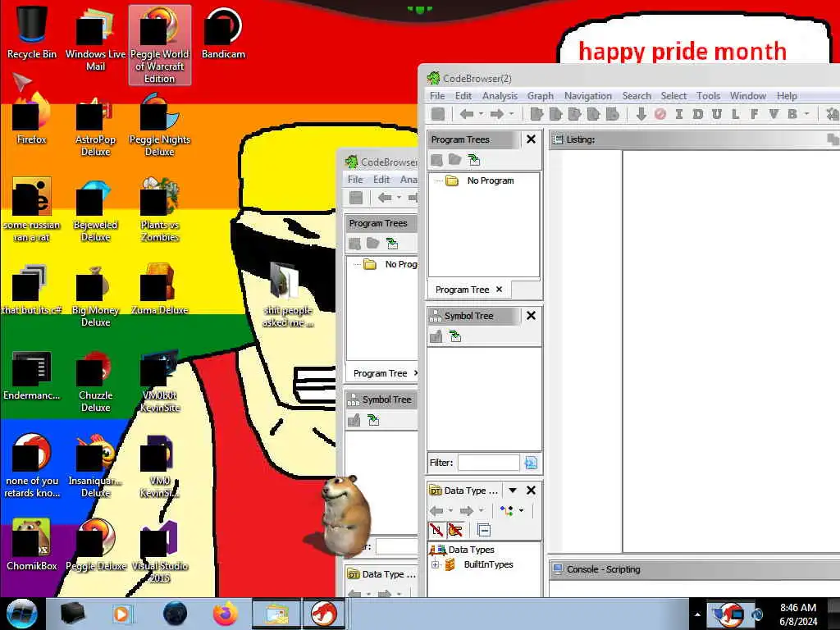This screenshot has width=840, height=630.
Task: Open the Analysis menu
Action: 500,96
